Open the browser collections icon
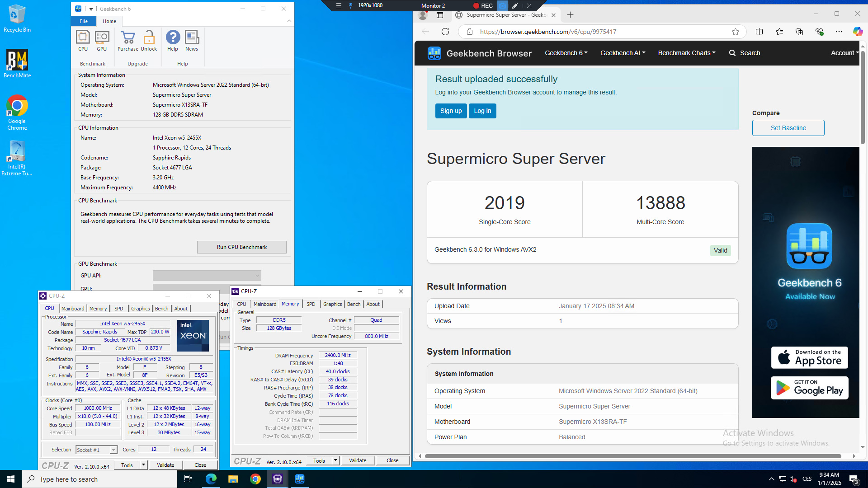 click(x=799, y=32)
